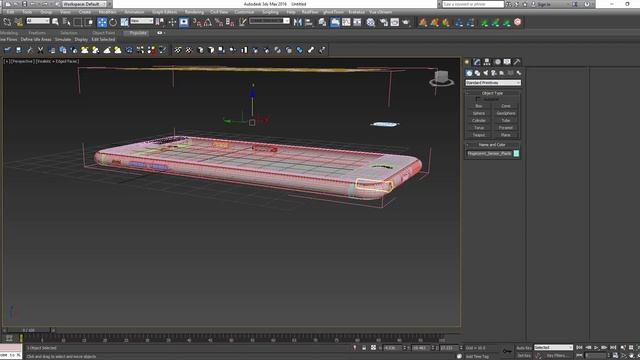Image resolution: width=640 pixels, height=360 pixels.
Task: Click the Box primitive button
Action: click(479, 106)
